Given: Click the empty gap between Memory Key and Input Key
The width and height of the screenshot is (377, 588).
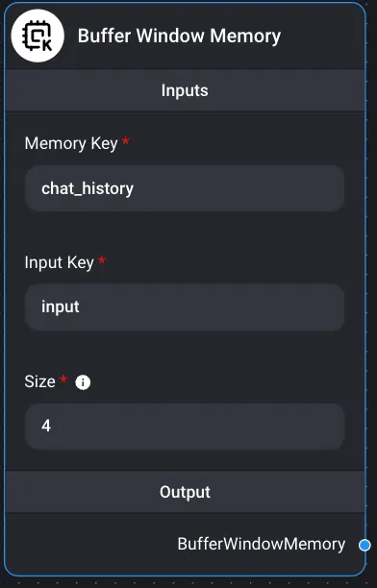Looking at the screenshot, I should tap(185, 231).
